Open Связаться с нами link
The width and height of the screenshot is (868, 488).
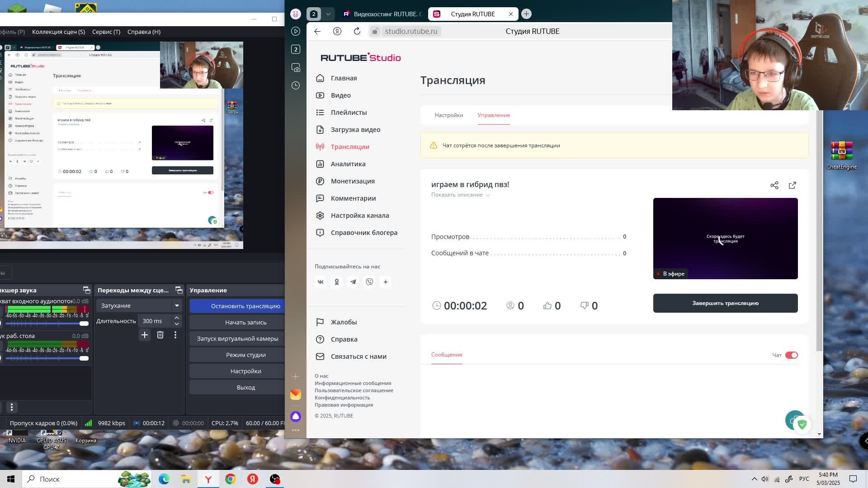351,357
